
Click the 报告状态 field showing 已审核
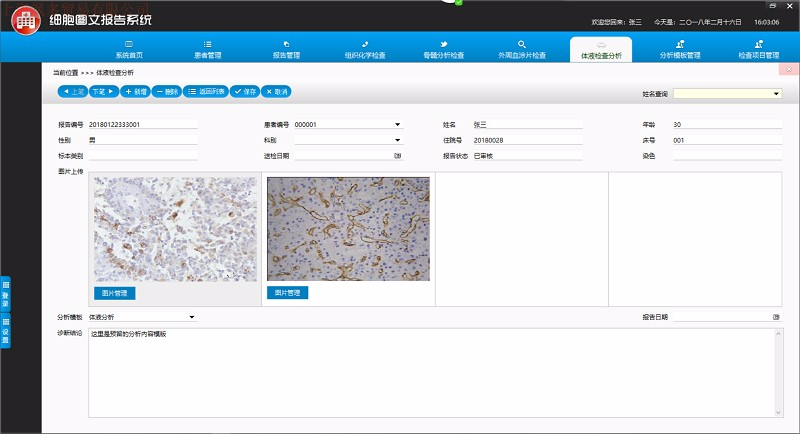coord(527,156)
